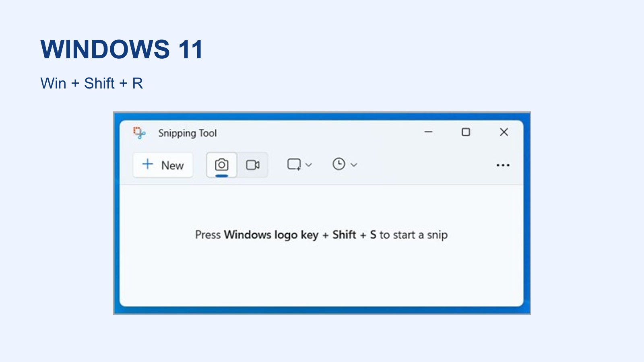Click the 'WINDOWS 11' heading
The width and height of the screenshot is (644, 362).
[x=122, y=49]
